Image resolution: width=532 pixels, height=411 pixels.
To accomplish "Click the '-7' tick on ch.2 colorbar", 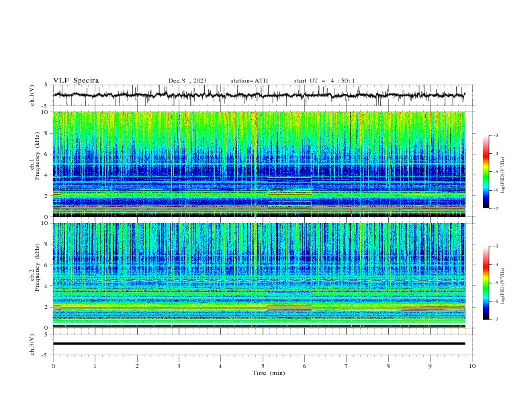I will [495, 320].
